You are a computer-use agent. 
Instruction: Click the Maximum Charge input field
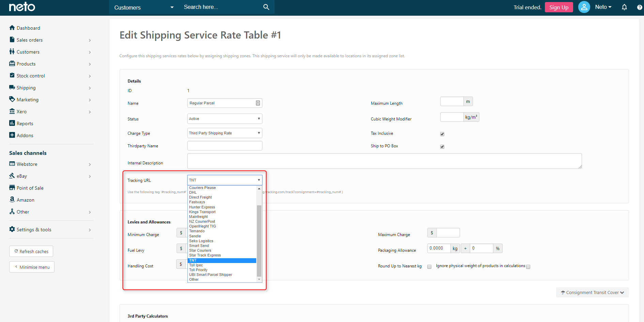tap(448, 233)
